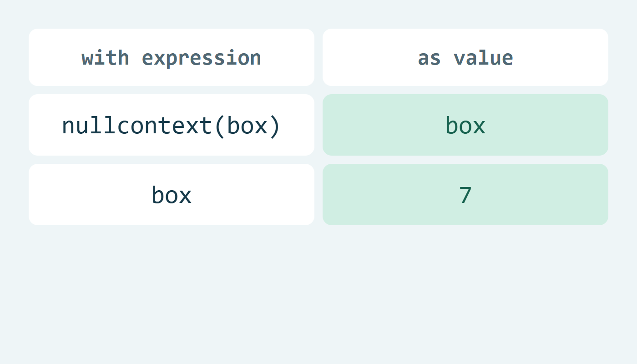Click the word 'expression' in the header
637x364 pixels.
tap(202, 58)
